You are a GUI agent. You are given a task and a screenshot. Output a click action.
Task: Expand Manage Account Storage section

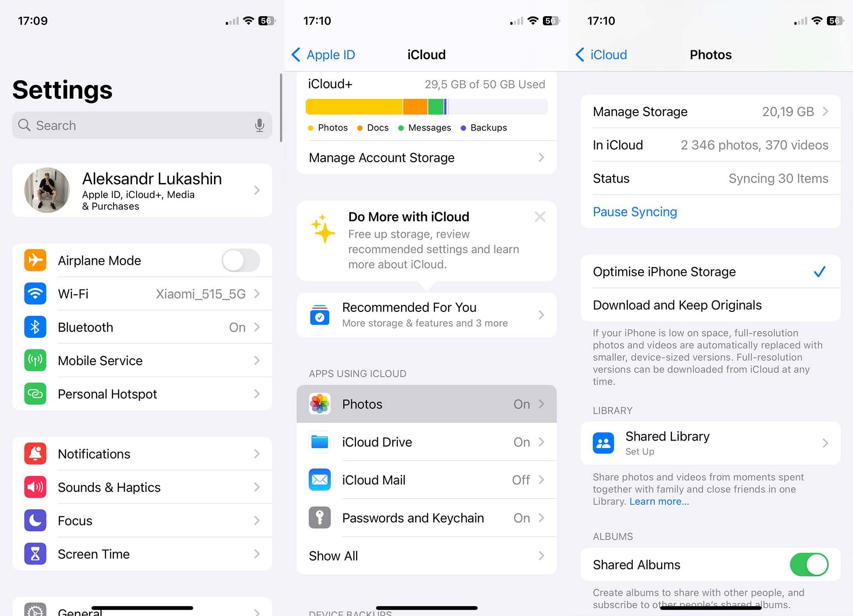(x=426, y=157)
